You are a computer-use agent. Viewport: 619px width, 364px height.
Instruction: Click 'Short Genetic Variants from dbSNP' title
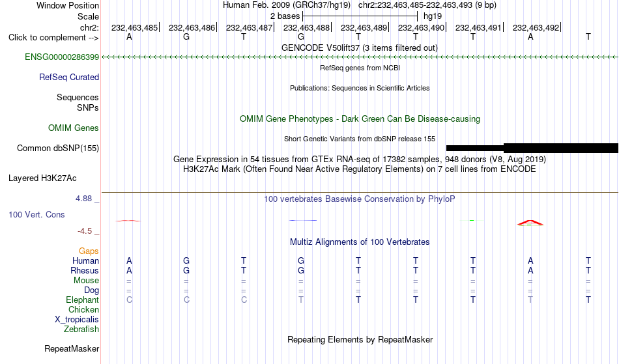360,139
